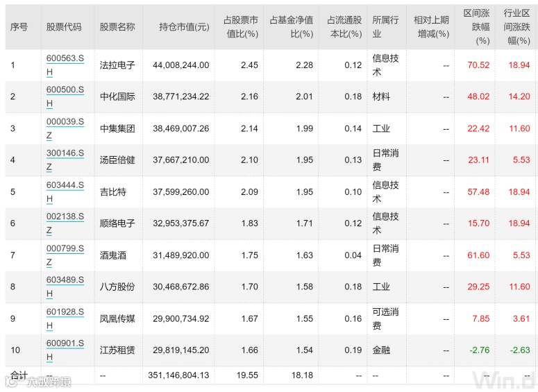Open stock code link 603444.SH

point(65,192)
